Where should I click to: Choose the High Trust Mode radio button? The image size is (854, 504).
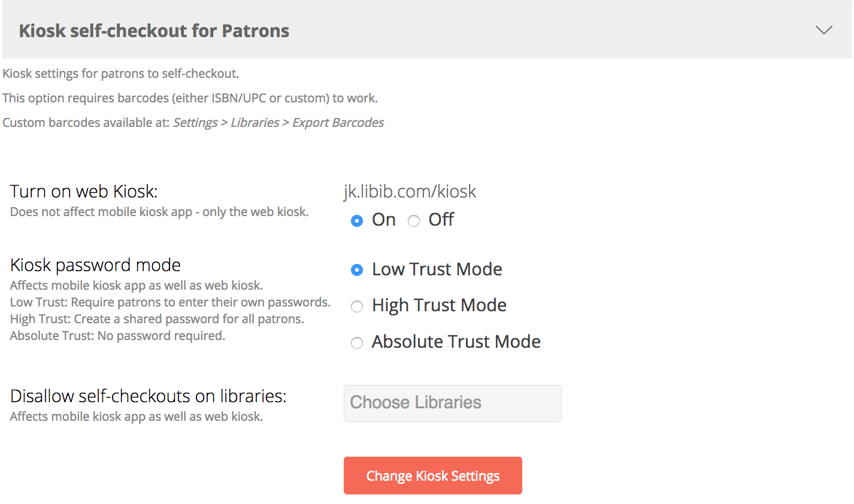(357, 306)
